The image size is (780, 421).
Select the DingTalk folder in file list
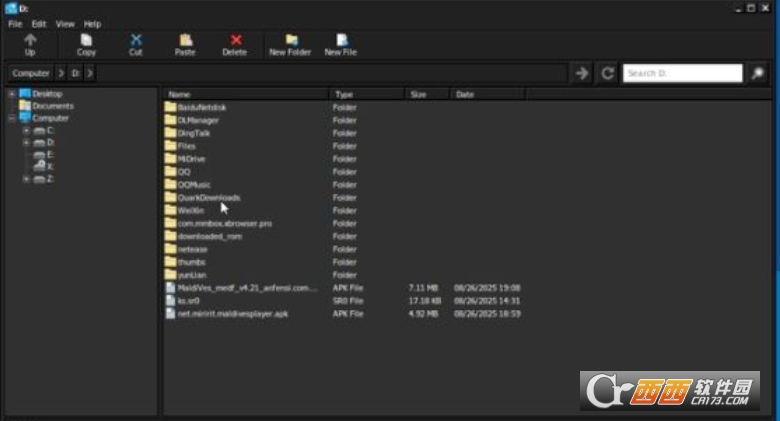[194, 133]
